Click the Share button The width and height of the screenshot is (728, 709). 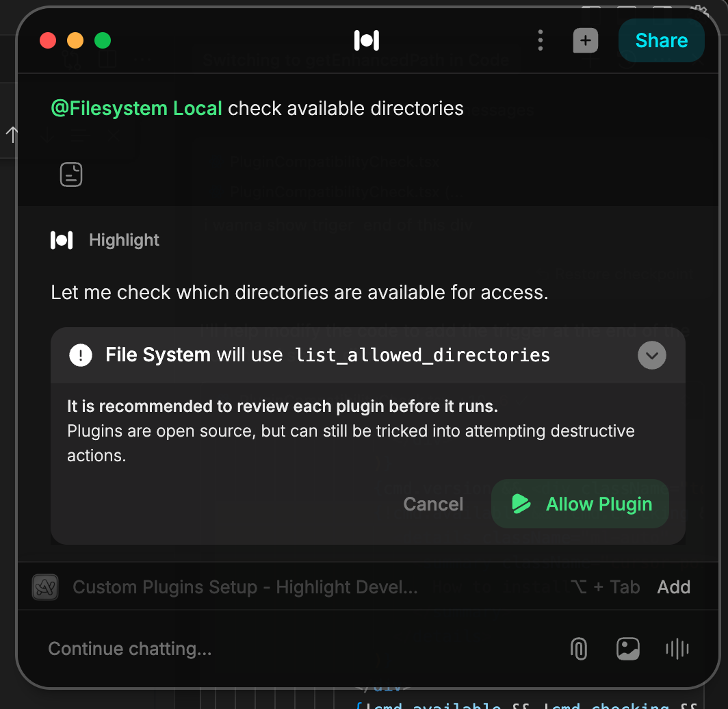661,40
